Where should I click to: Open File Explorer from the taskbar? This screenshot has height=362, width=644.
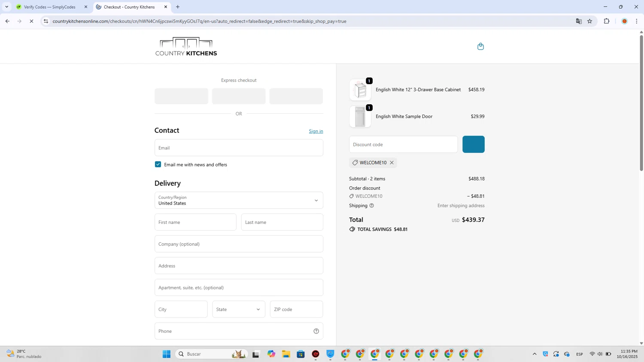(286, 354)
